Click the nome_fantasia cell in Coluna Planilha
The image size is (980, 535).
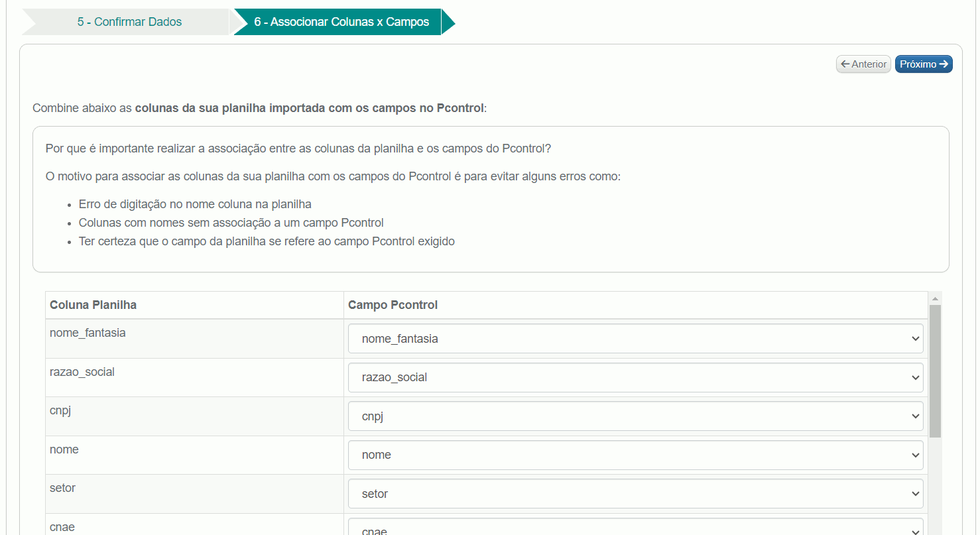194,339
